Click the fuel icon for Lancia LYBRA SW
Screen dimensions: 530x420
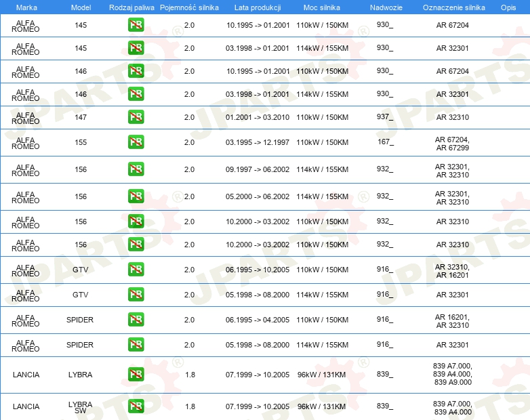pos(136,406)
